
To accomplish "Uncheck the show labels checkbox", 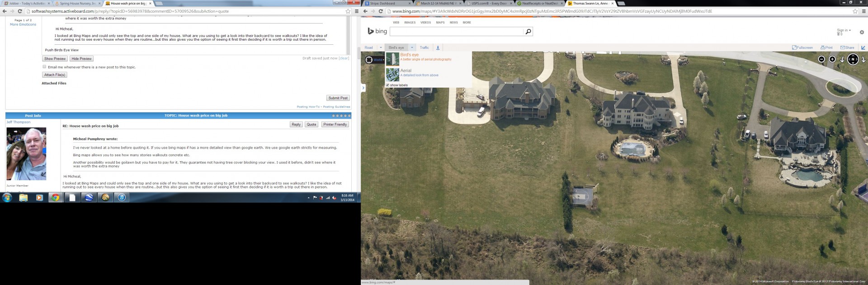I will [387, 85].
